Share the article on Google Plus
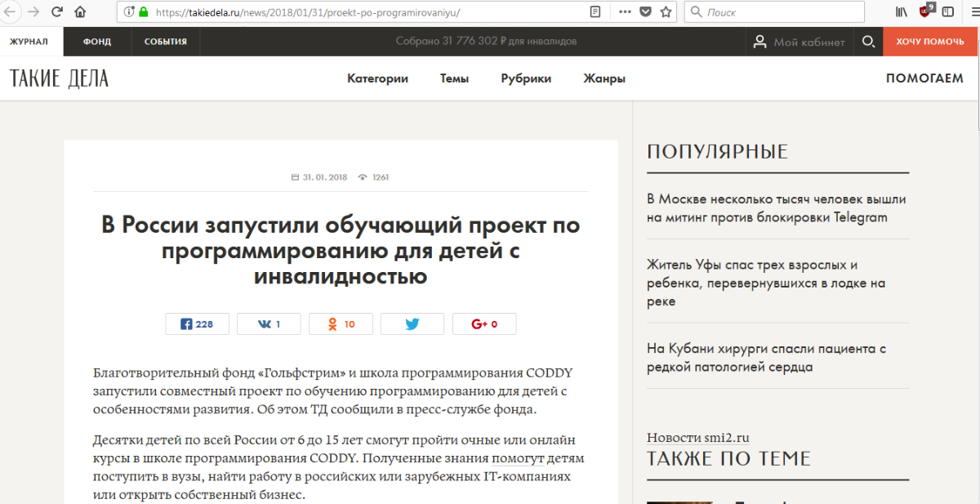This screenshot has height=504, width=980. pyautogui.click(x=484, y=324)
